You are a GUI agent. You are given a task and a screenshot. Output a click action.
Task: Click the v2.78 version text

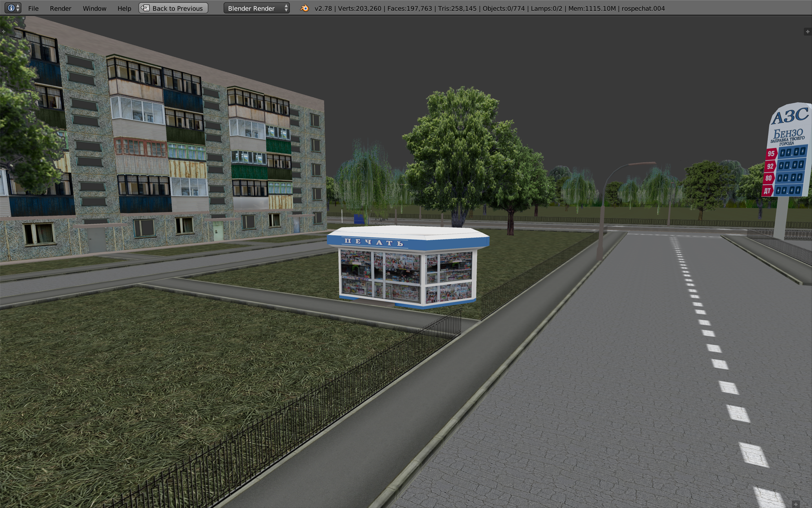(323, 8)
